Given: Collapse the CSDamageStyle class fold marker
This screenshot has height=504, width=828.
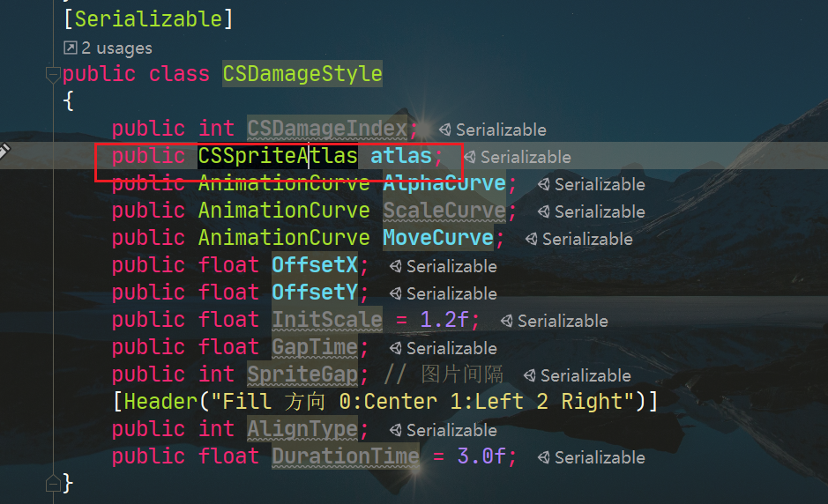Looking at the screenshot, I should pyautogui.click(x=53, y=74).
